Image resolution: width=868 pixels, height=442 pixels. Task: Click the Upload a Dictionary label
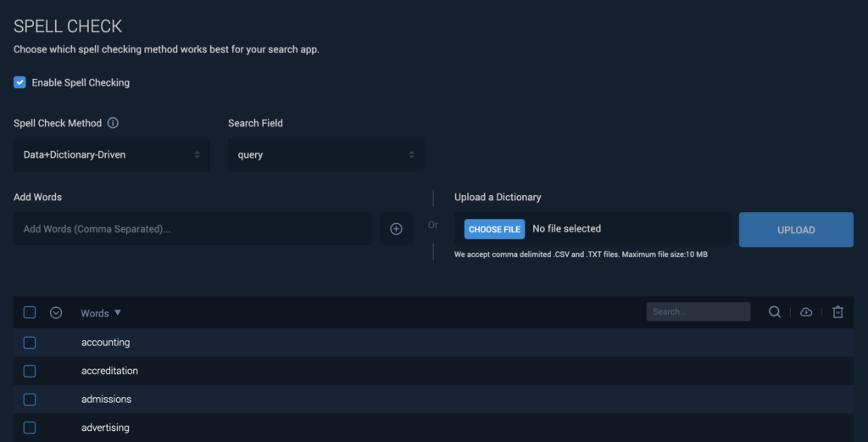(498, 197)
